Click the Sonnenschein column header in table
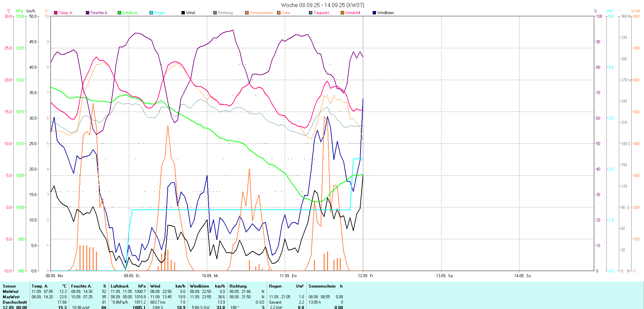 (x=322, y=286)
